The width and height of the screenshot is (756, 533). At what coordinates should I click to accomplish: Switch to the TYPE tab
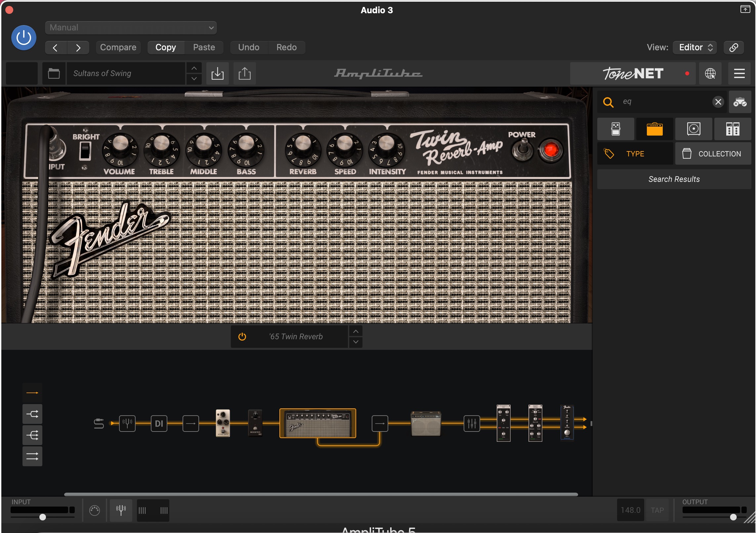[x=635, y=154]
